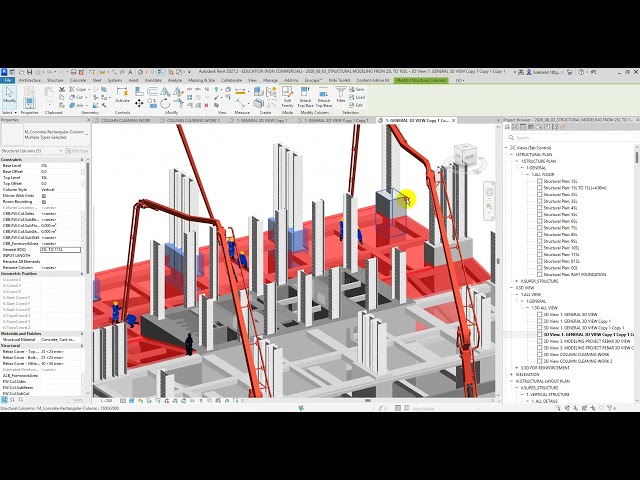Click the Print icon in quick access toolbar
This screenshot has width=640, height=480.
[73, 72]
